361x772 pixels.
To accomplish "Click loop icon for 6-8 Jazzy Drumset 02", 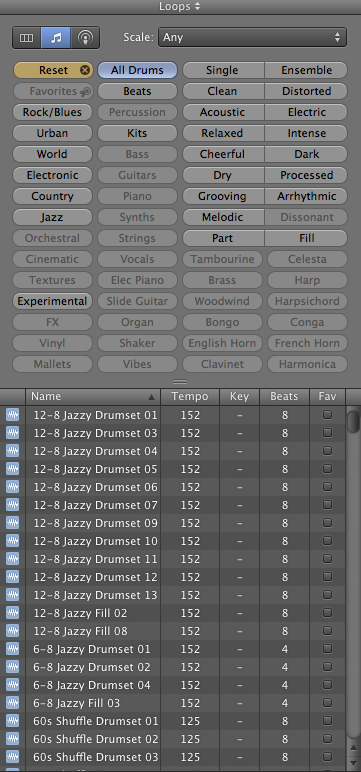I will [x=12, y=667].
